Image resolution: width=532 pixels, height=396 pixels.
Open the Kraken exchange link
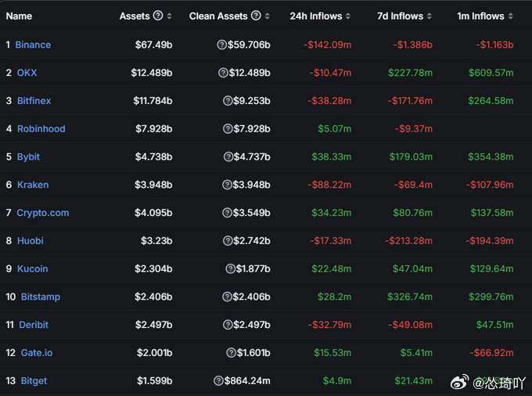pyautogui.click(x=33, y=185)
